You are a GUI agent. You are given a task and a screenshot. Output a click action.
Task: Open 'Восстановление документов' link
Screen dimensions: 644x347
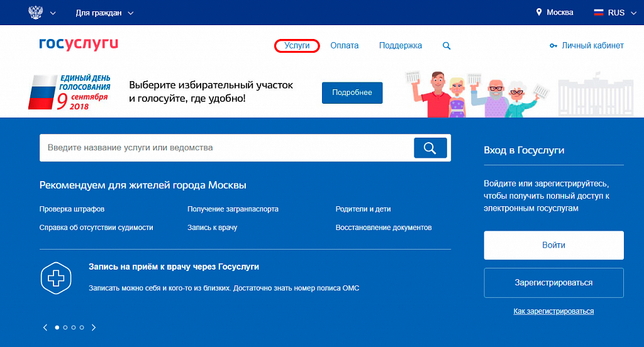pos(384,228)
